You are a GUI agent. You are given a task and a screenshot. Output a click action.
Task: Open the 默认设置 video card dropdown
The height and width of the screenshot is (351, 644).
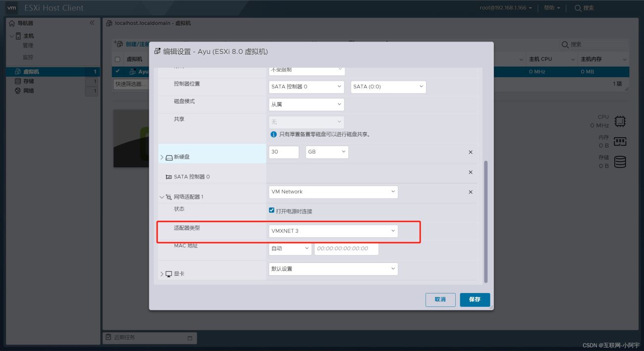click(333, 269)
